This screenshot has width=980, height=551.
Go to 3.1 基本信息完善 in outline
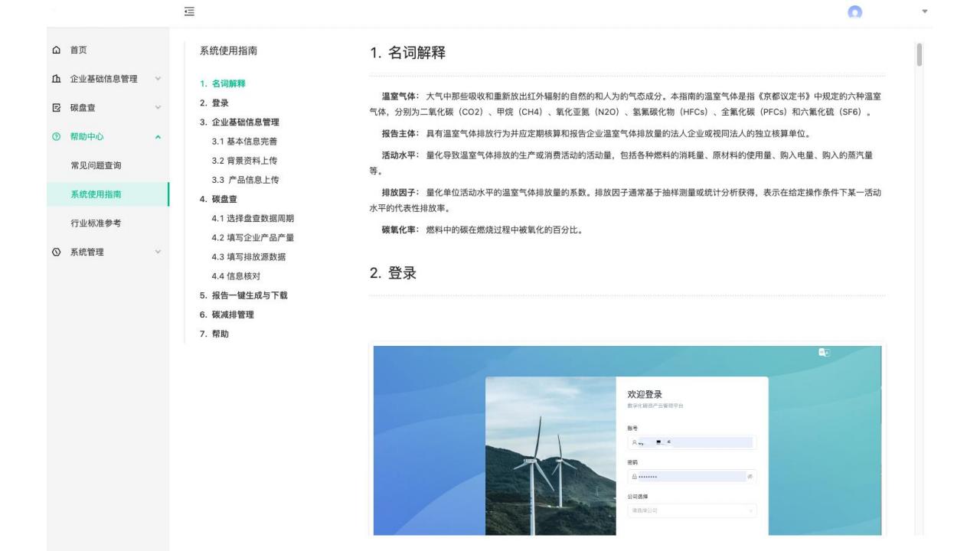[245, 141]
